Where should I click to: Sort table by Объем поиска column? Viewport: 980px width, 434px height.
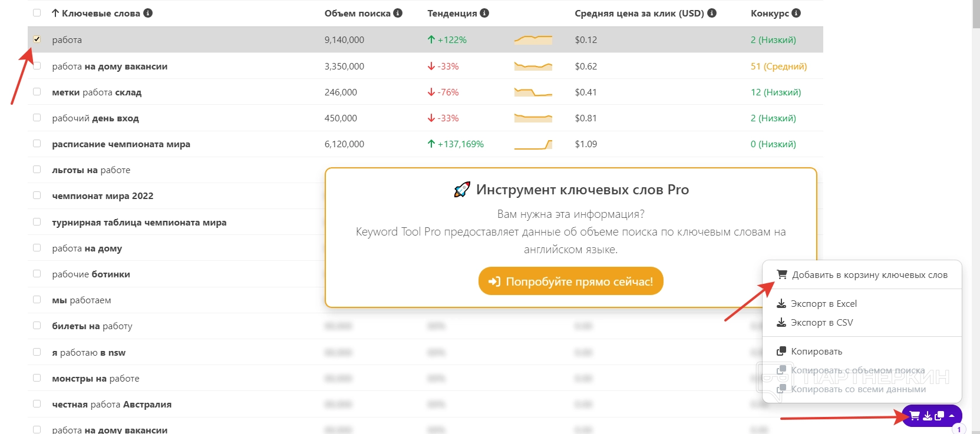[x=357, y=13]
